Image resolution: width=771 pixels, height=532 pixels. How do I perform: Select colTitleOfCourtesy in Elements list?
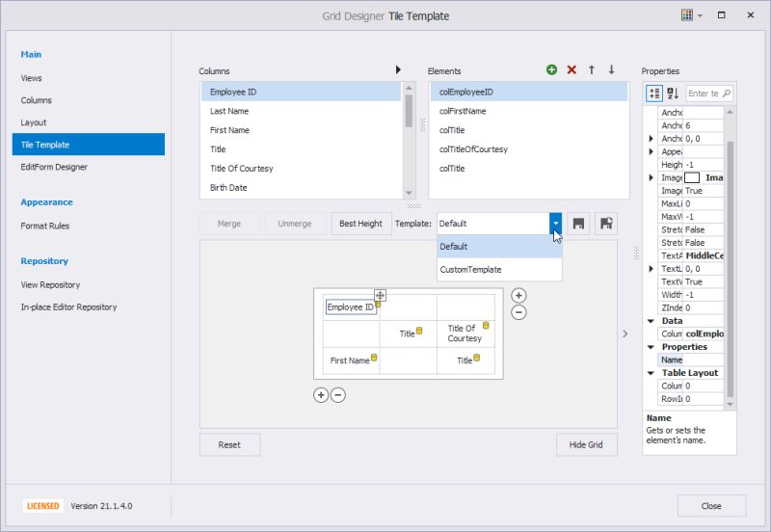[x=529, y=149]
